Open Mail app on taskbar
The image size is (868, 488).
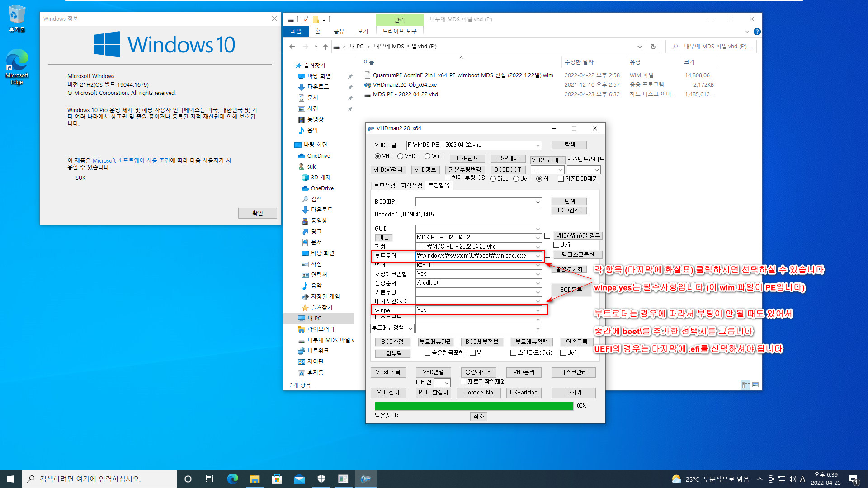click(x=299, y=479)
